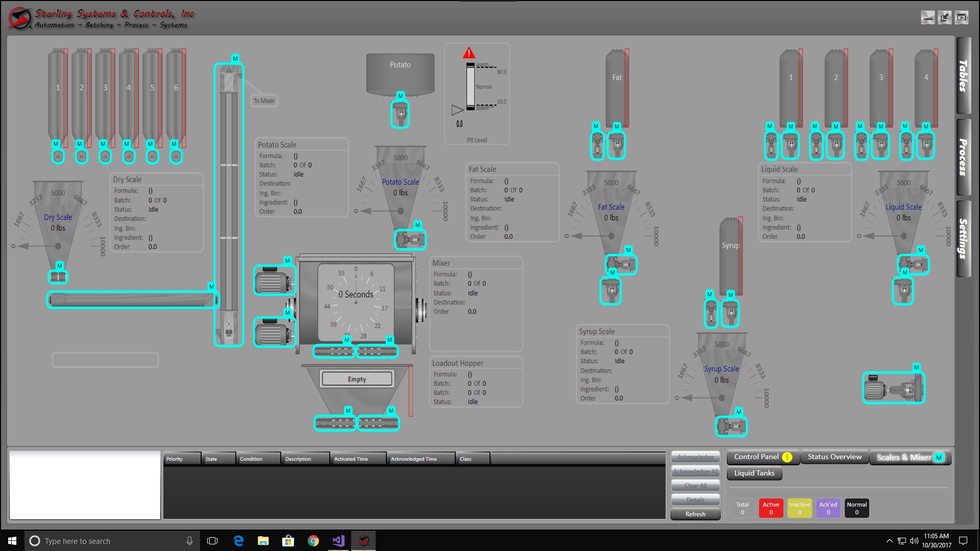Open Chrome from the taskbar
980x551 pixels.
pos(313,541)
